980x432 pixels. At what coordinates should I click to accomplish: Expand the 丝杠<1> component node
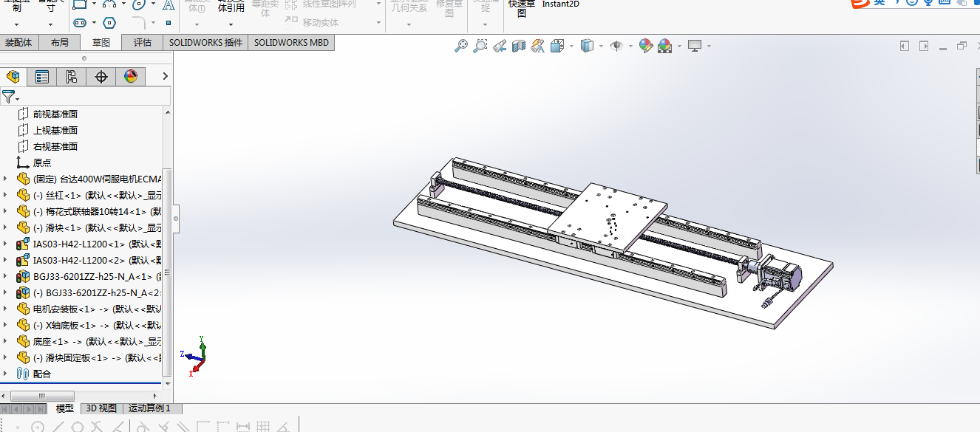pyautogui.click(x=6, y=195)
